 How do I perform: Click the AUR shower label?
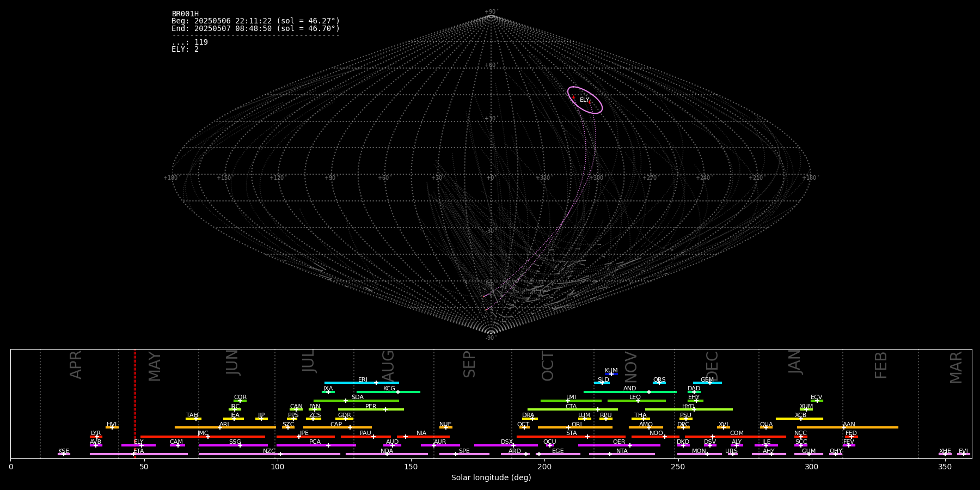click(440, 442)
